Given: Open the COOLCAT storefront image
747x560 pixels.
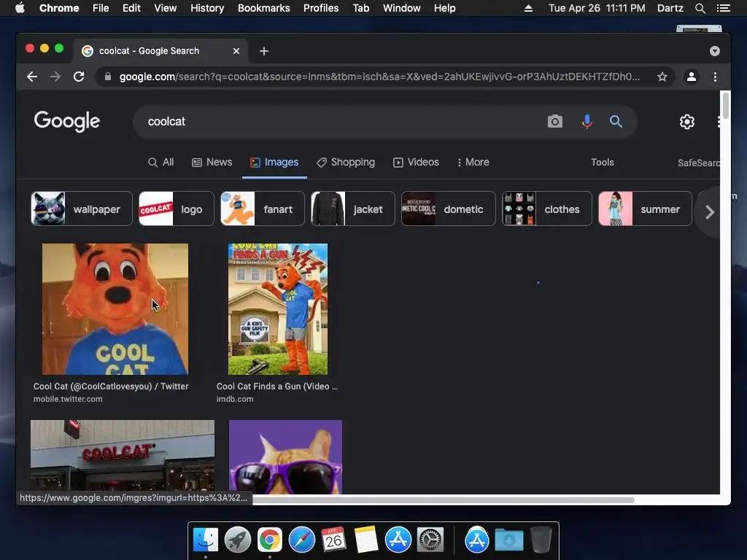Looking at the screenshot, I should (x=123, y=456).
